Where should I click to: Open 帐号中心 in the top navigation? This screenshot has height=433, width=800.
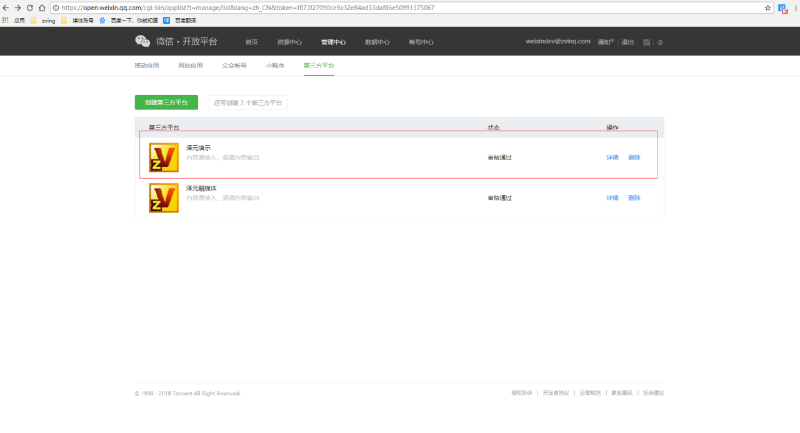[x=421, y=42]
